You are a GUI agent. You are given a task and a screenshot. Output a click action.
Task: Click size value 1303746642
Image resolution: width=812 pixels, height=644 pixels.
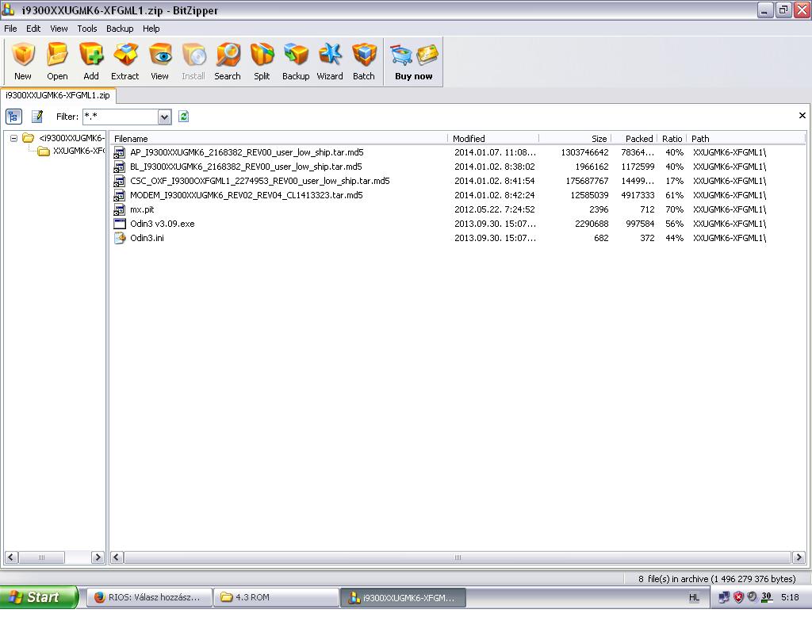coord(584,153)
